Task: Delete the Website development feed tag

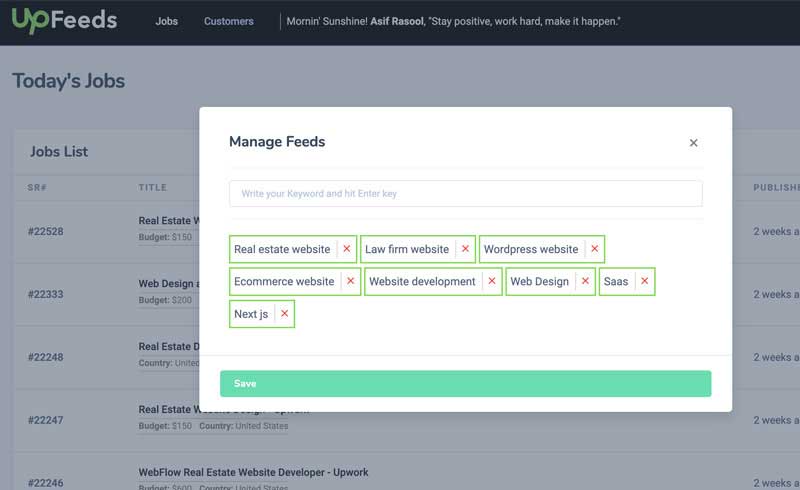Action: click(492, 281)
